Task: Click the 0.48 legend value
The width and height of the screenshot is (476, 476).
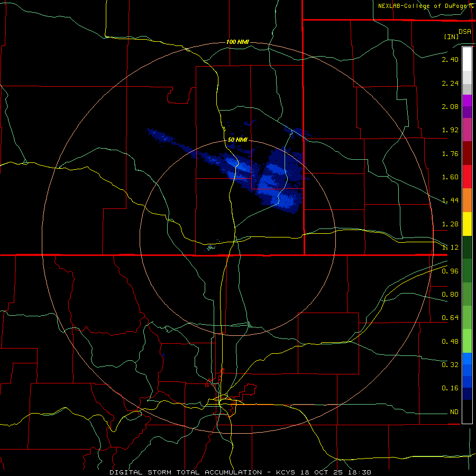Action: point(450,342)
